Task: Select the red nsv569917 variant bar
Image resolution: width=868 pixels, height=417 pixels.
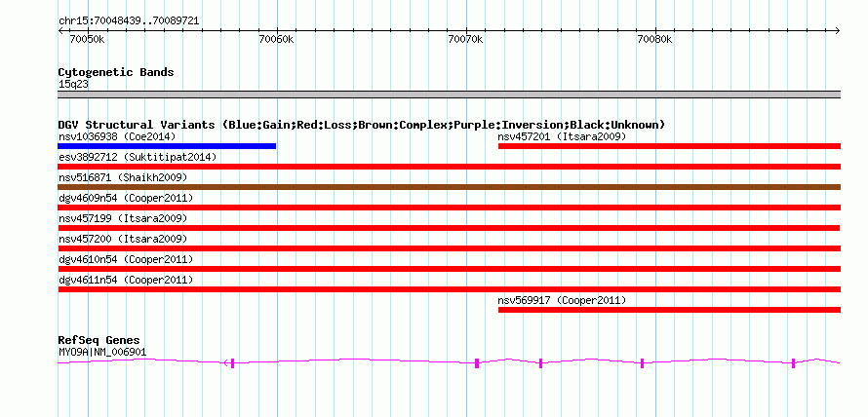Action: tap(669, 310)
